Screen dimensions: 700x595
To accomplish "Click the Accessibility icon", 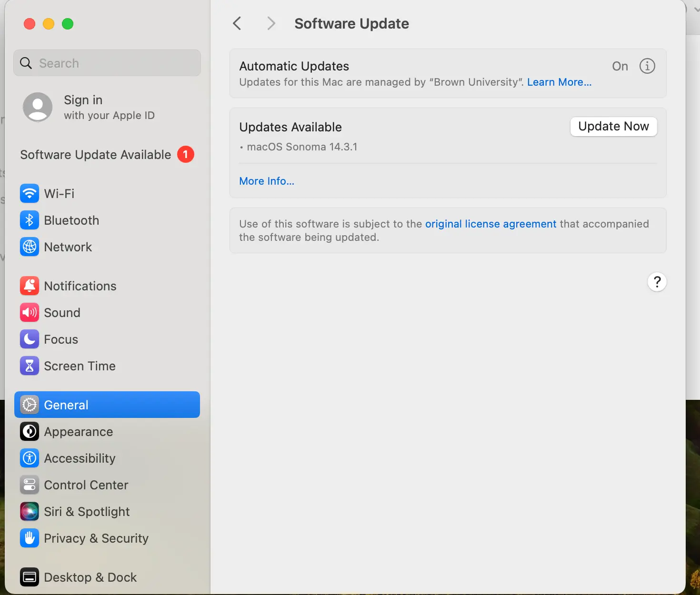I will coord(30,458).
